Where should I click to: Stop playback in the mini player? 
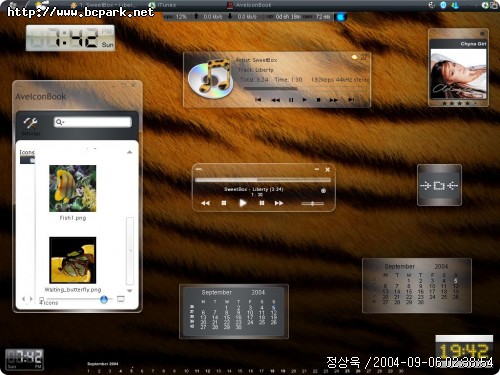[224, 203]
